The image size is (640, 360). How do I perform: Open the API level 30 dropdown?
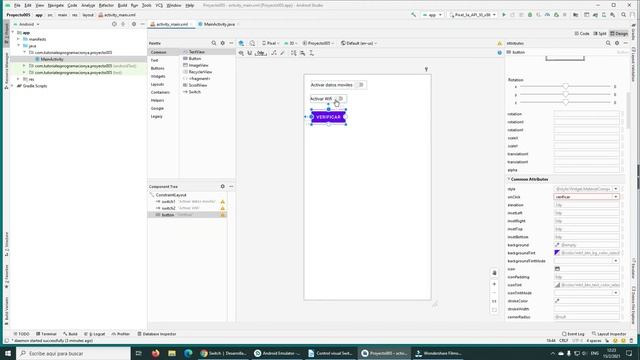point(291,43)
